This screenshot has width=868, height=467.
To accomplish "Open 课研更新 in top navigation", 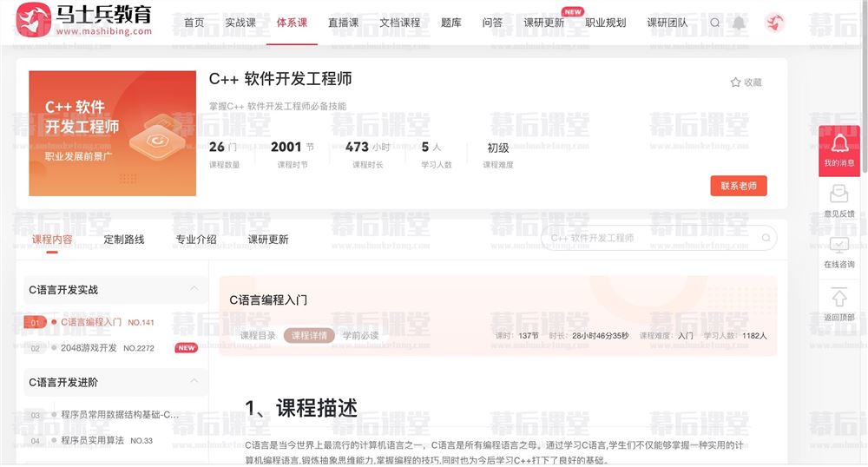I will click(544, 23).
